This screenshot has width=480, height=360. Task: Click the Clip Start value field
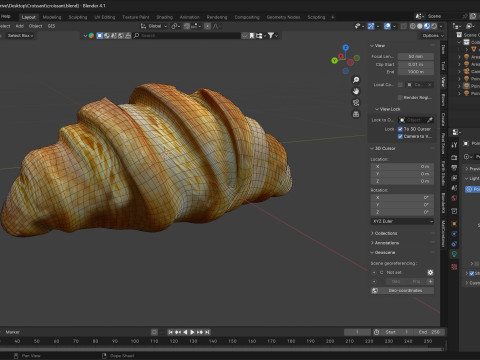[416, 64]
